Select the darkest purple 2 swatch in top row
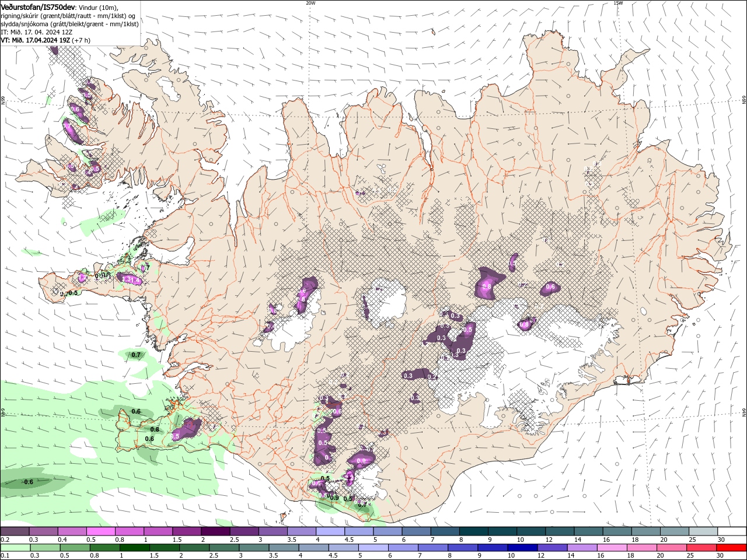The image size is (747, 560). (x=215, y=531)
